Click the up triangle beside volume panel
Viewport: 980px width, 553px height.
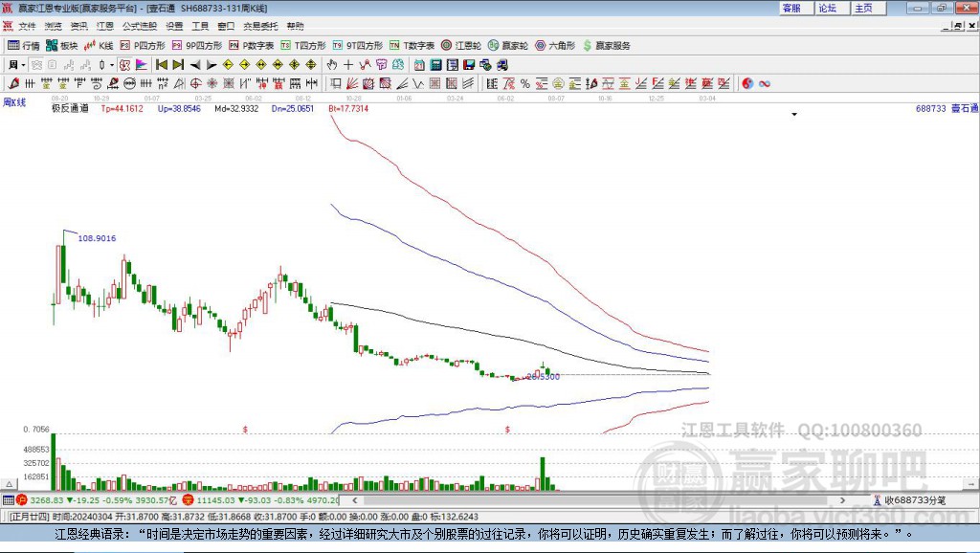(10, 484)
